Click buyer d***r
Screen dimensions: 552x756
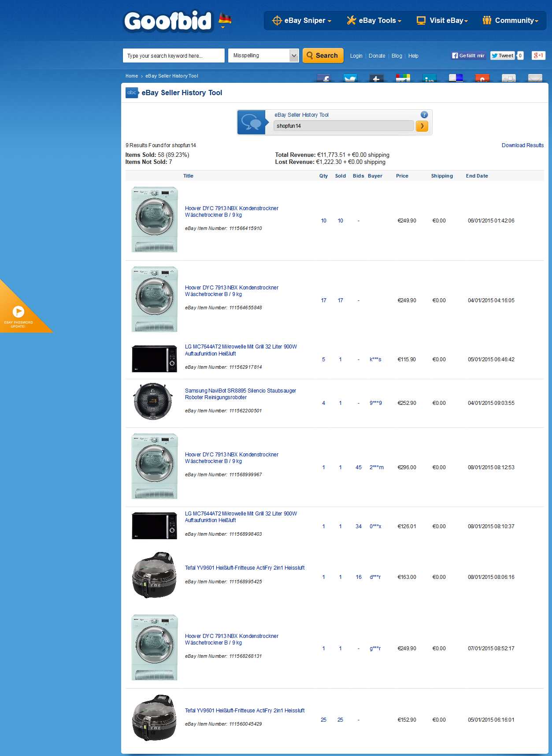click(x=375, y=577)
